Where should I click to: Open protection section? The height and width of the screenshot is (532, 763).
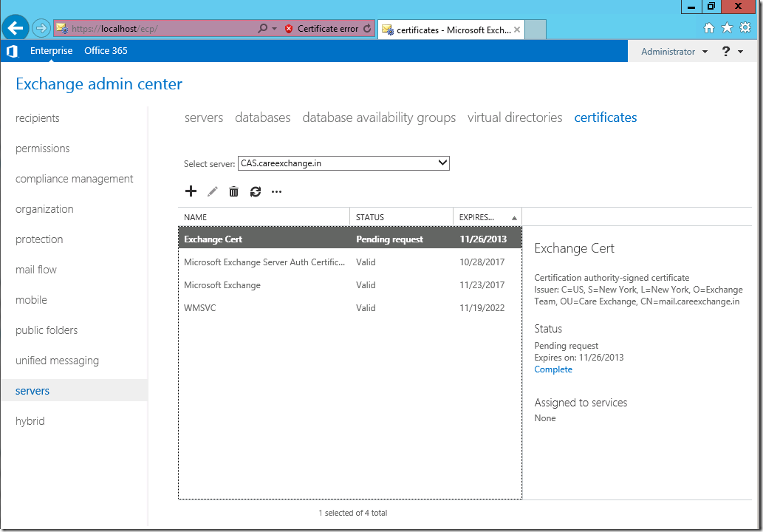39,239
